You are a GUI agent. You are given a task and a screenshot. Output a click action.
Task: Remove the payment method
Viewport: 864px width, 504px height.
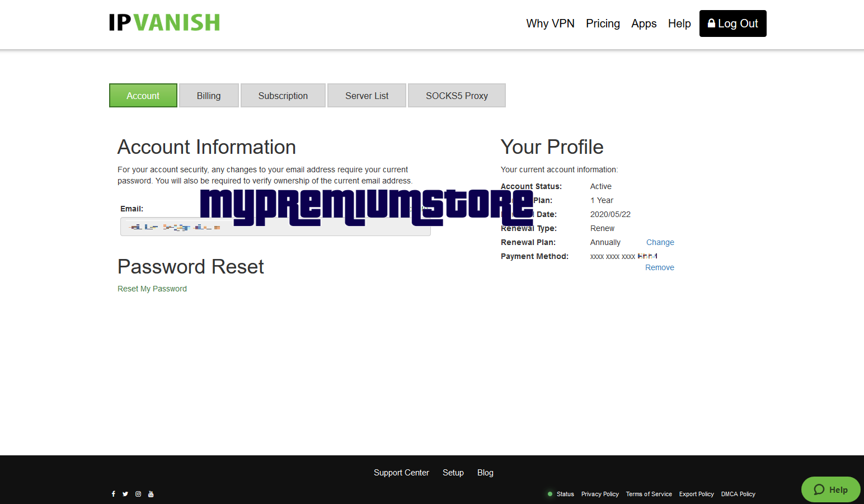point(660,267)
